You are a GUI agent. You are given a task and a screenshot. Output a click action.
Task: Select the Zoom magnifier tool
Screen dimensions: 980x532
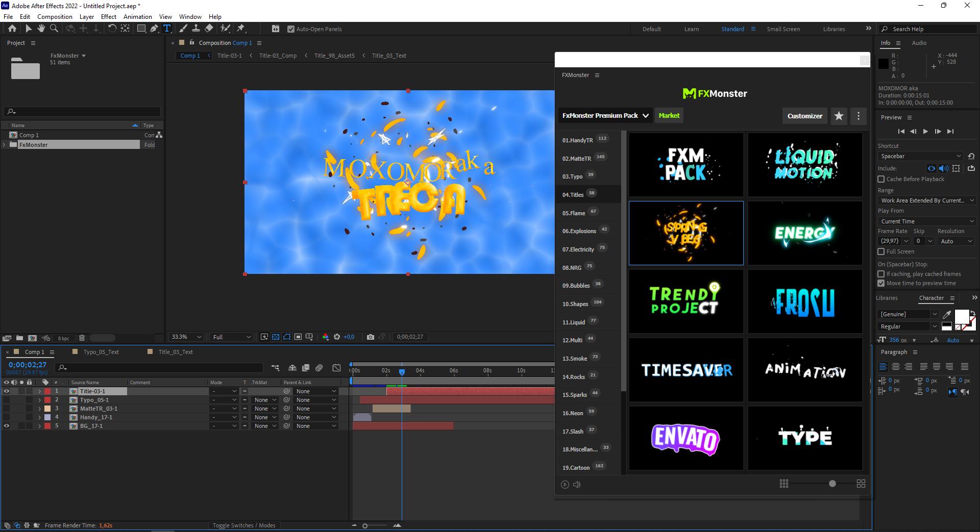(x=54, y=29)
